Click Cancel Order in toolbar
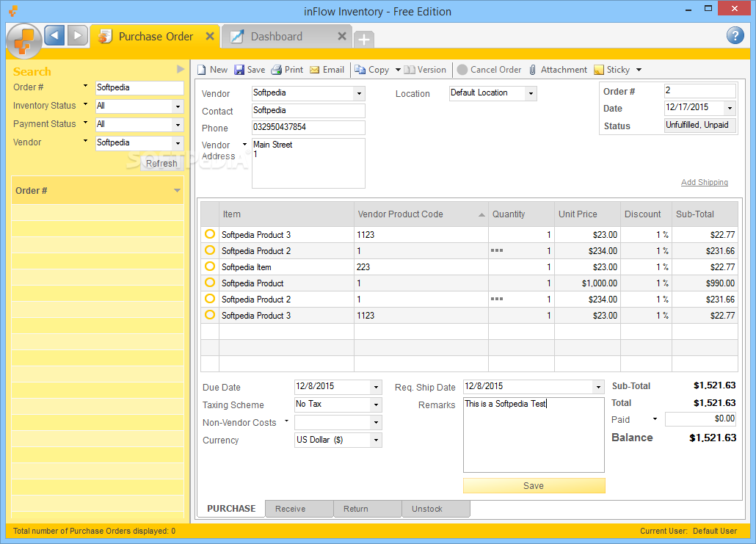The height and width of the screenshot is (544, 756). [489, 70]
